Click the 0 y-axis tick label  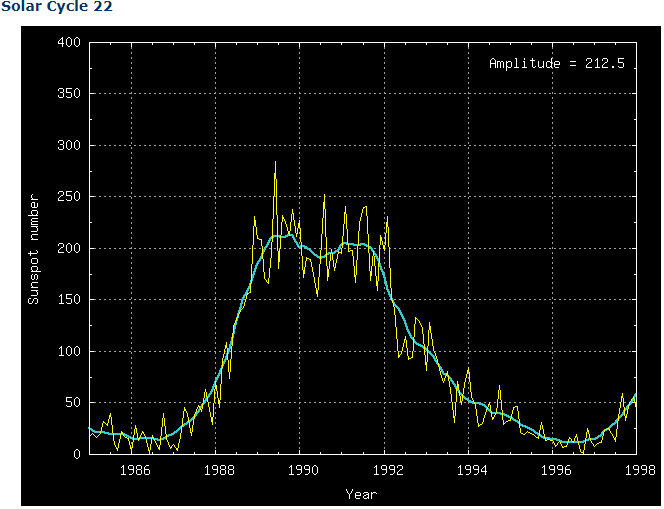pos(77,454)
